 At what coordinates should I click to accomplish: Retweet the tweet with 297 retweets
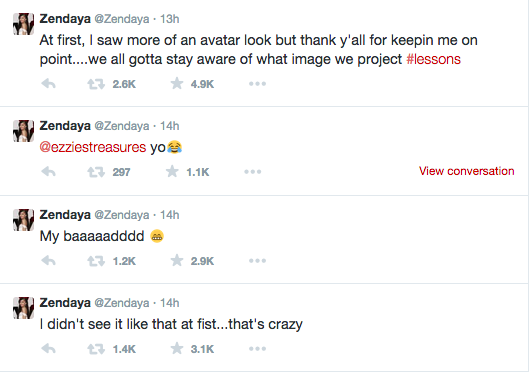click(x=96, y=172)
